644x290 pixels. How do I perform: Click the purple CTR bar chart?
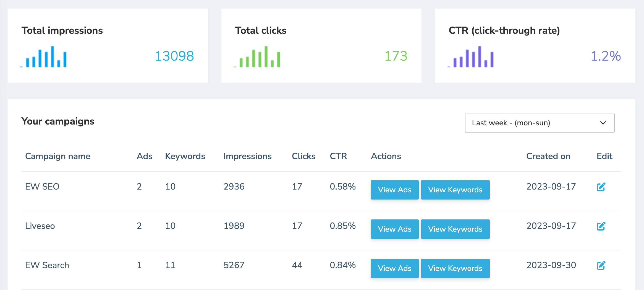point(471,57)
